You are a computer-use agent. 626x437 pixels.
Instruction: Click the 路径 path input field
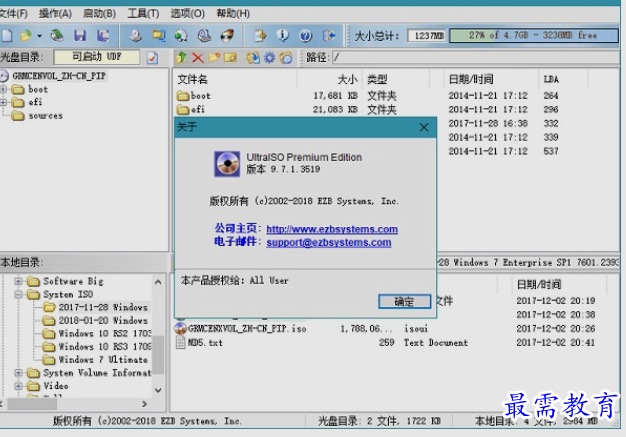475,58
